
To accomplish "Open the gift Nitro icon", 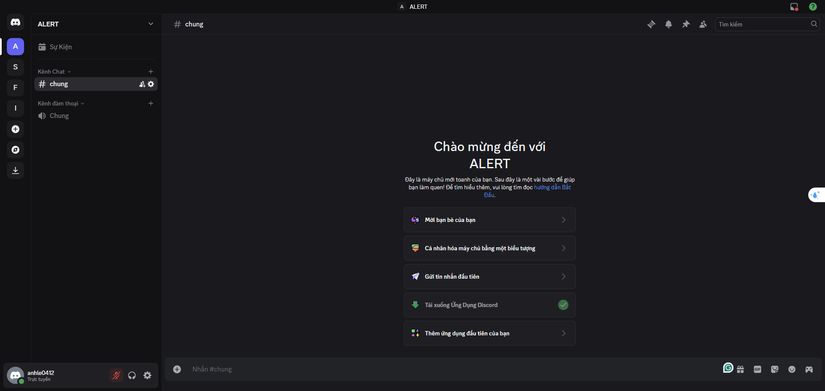I will pos(740,369).
